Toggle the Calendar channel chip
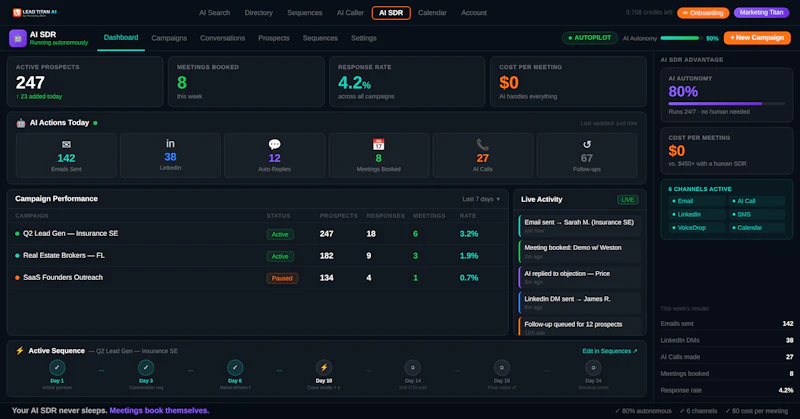 click(757, 228)
